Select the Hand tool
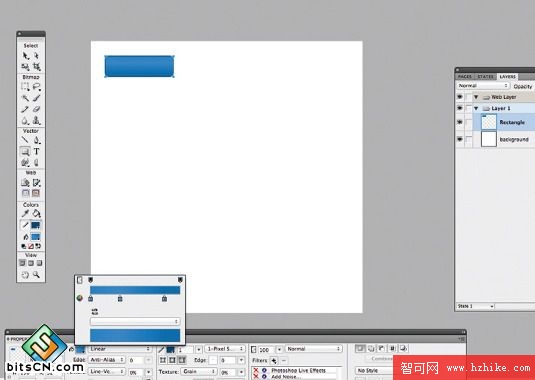This screenshot has height=380, width=535. click(25, 275)
